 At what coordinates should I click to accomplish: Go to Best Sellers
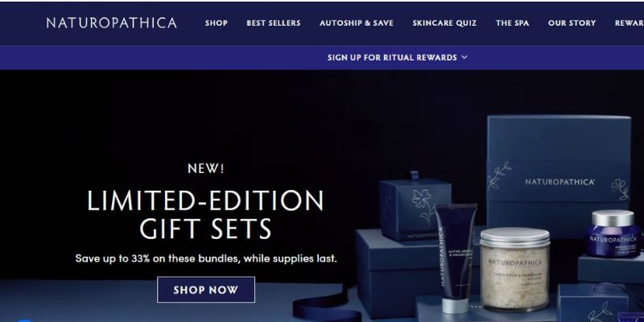[274, 23]
